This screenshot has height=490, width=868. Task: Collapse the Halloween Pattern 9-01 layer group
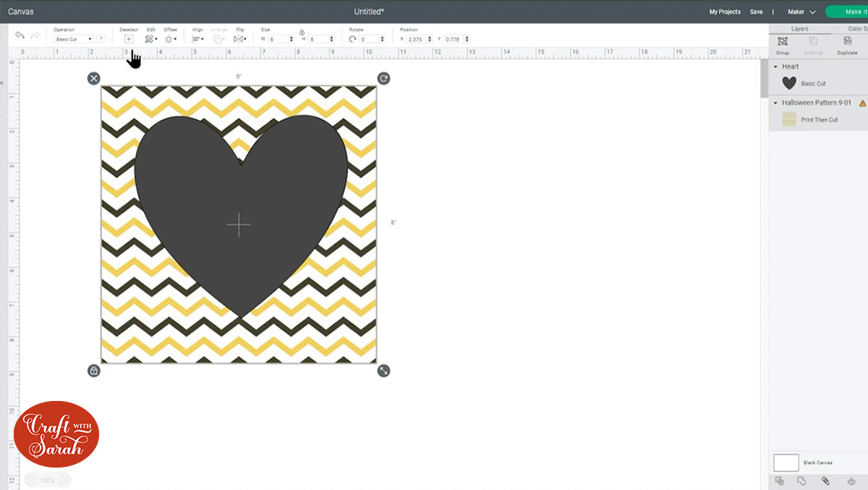pos(776,103)
